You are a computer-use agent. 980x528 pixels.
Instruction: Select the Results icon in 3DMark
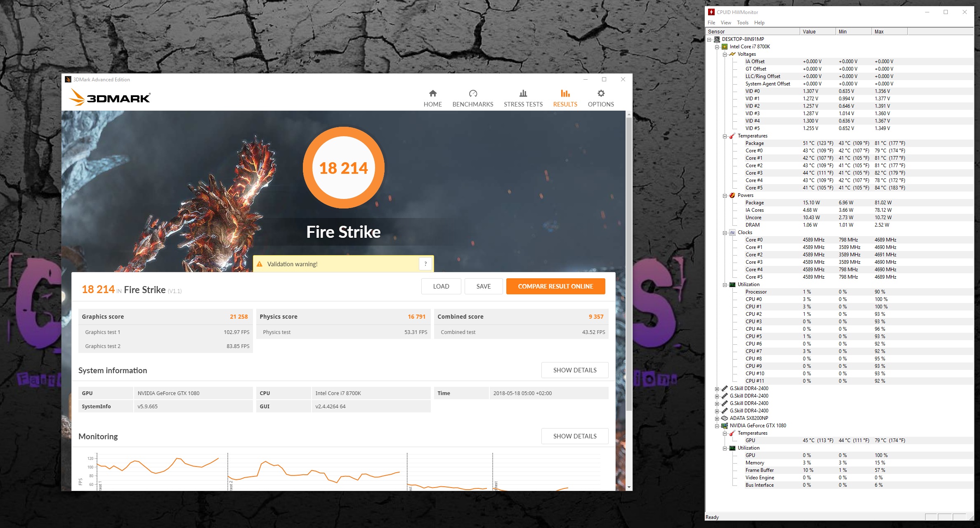565,93
